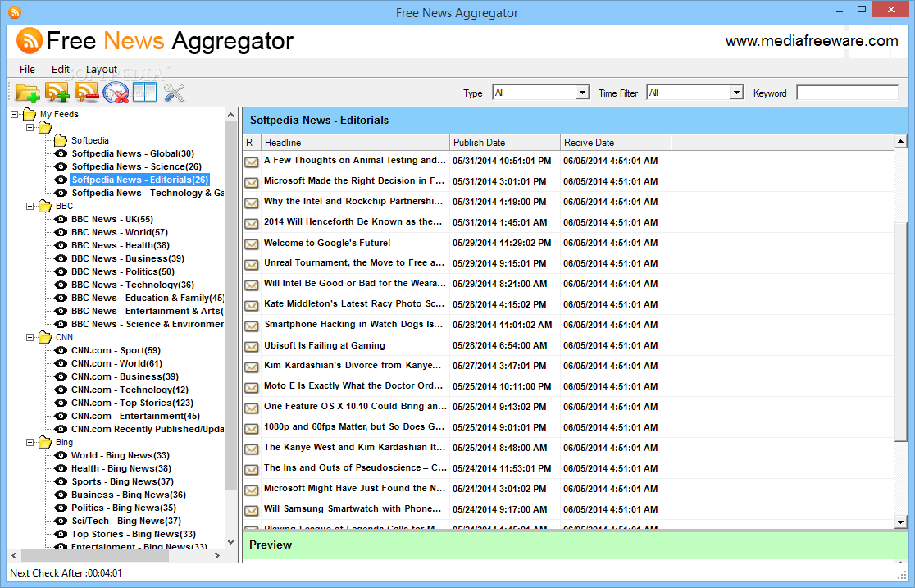Click the feed tree scroll up arrow
The height and width of the screenshot is (588, 915).
point(230,115)
